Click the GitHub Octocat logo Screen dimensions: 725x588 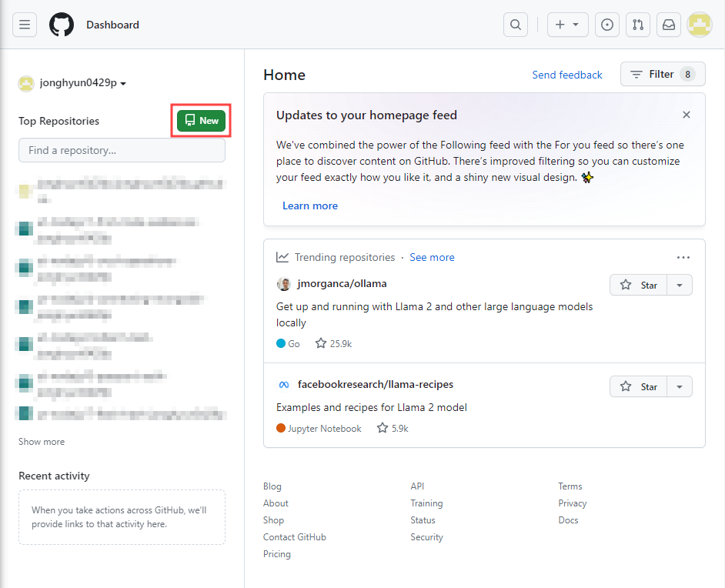click(x=62, y=25)
